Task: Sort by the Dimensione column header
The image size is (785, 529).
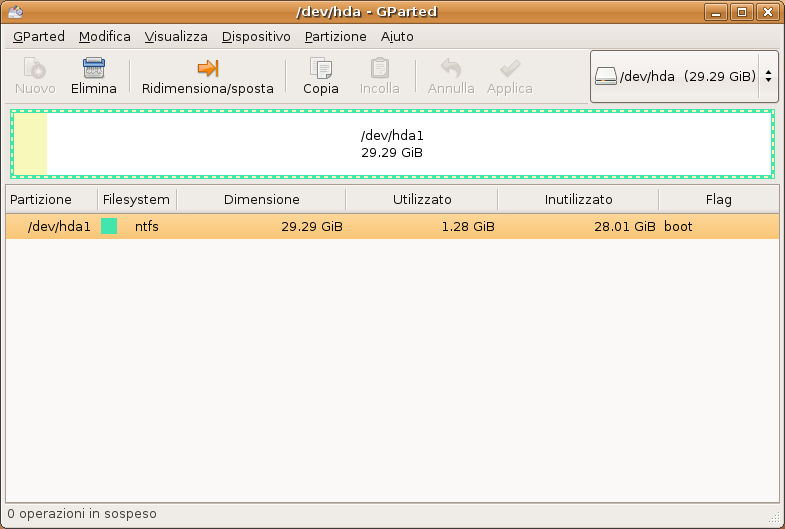Action: pos(261,199)
